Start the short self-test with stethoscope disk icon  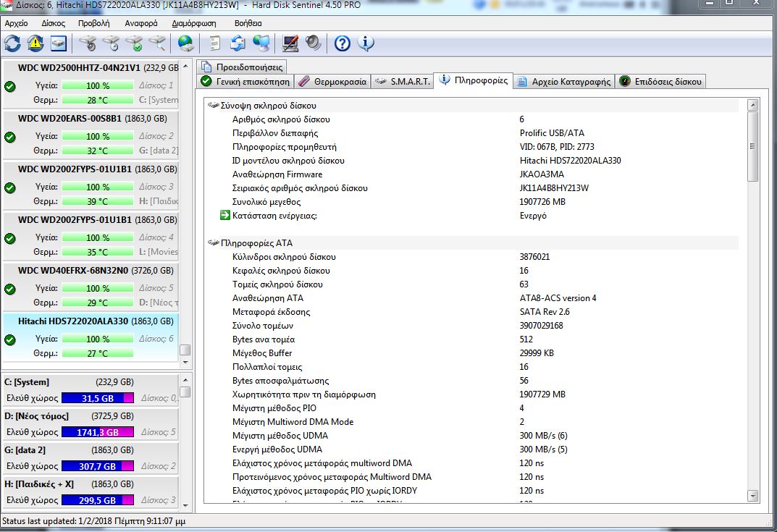tap(88, 43)
